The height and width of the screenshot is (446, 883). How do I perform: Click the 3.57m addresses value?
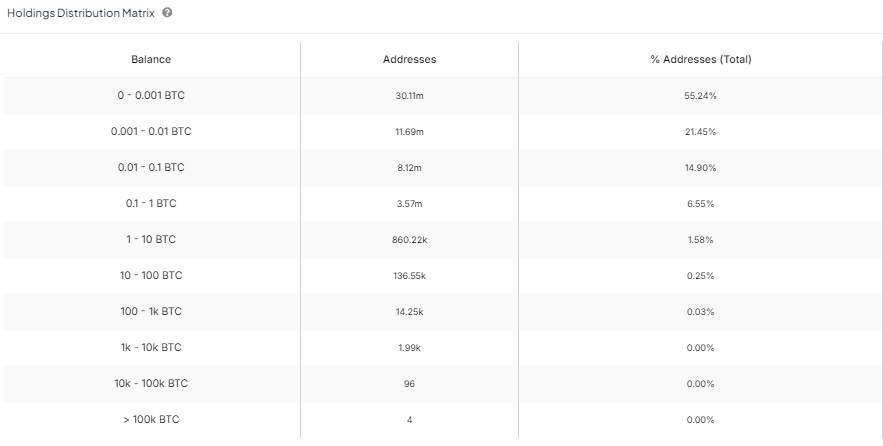409,204
